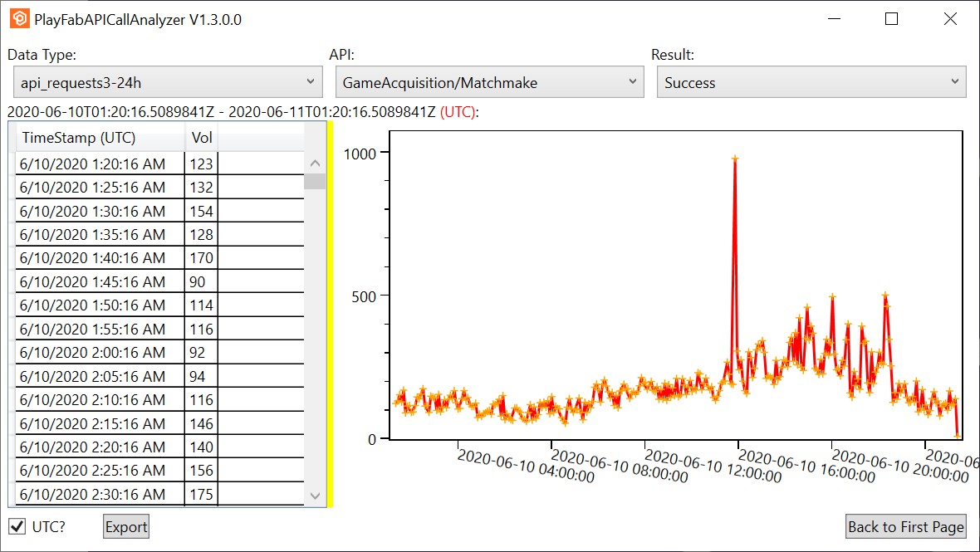Screen dimensions: 980x552
Task: Click the table scrollbar down arrow
Action: [x=315, y=496]
